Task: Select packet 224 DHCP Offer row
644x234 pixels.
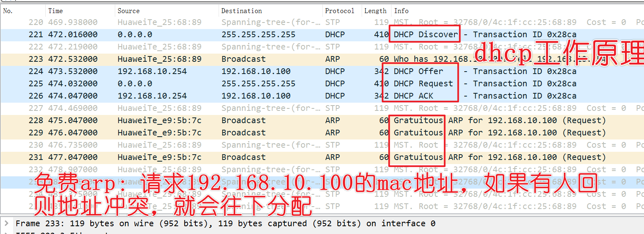Action: point(245,72)
